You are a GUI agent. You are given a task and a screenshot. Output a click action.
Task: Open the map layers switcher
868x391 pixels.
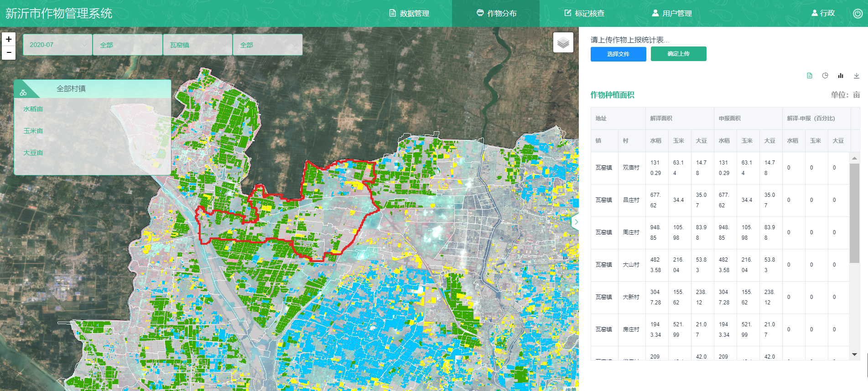tap(563, 43)
